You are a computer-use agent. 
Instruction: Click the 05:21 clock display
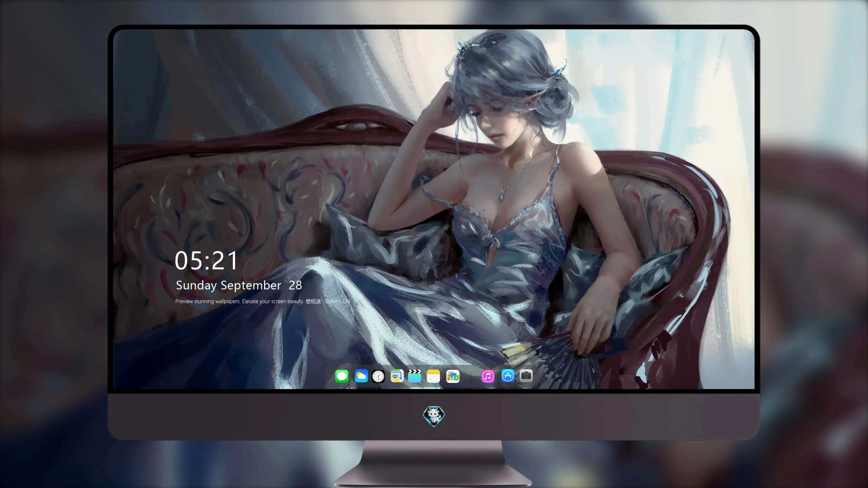tap(206, 261)
